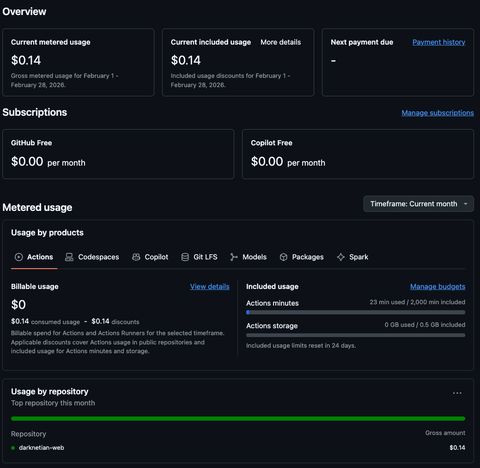Select the darknetian-web repository row
The height and width of the screenshot is (468, 480).
pyautogui.click(x=238, y=448)
